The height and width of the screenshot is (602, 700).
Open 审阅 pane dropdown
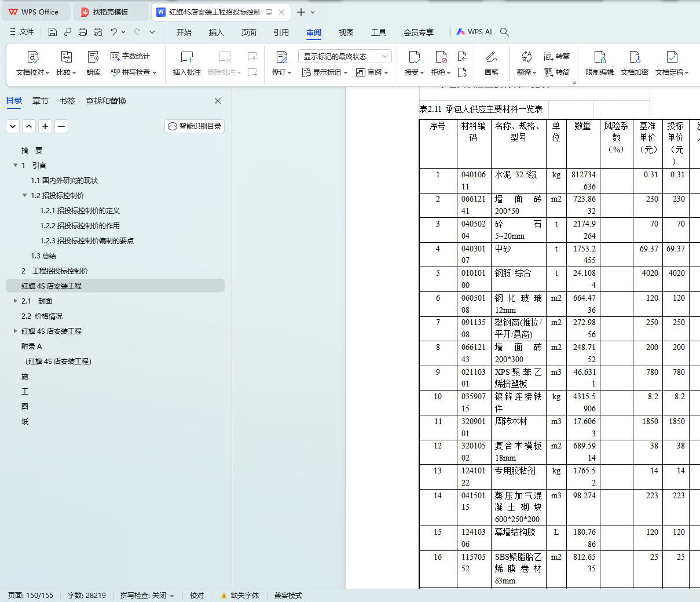click(x=372, y=72)
